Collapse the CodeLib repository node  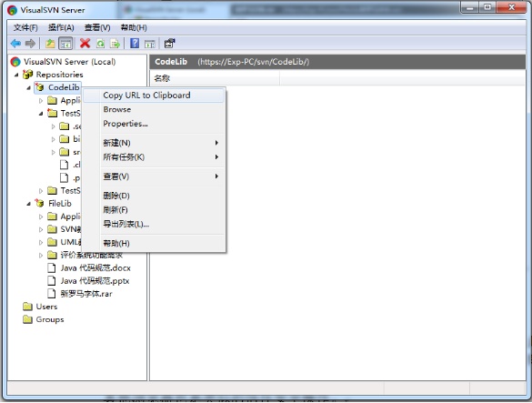pyautogui.click(x=29, y=87)
